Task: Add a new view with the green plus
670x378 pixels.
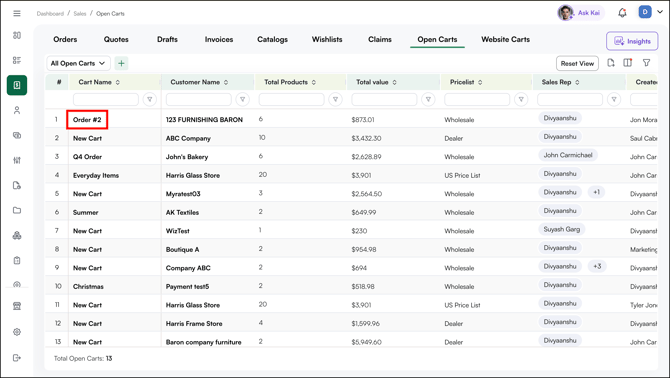Action: 121,63
